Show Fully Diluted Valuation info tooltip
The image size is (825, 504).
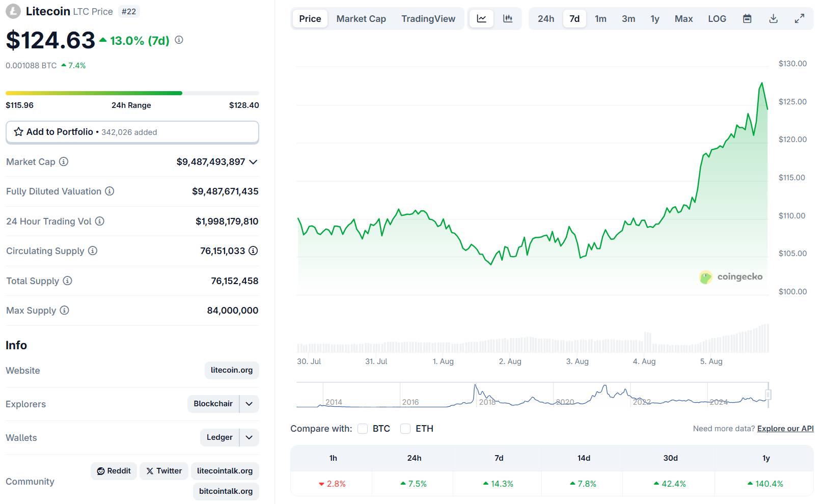[x=109, y=191]
